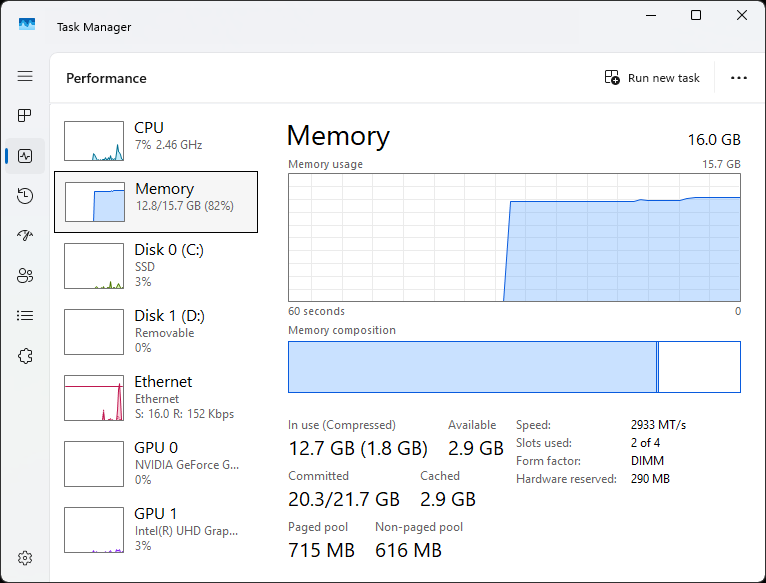The width and height of the screenshot is (766, 583).
Task: Select the Ethernet network entry
Action: click(x=156, y=398)
